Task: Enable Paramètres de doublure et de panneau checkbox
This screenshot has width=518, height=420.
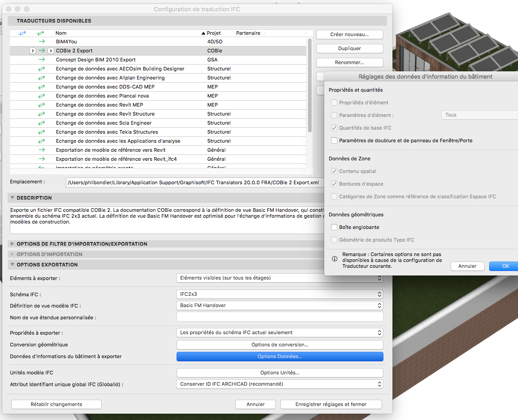Action: pyautogui.click(x=334, y=140)
